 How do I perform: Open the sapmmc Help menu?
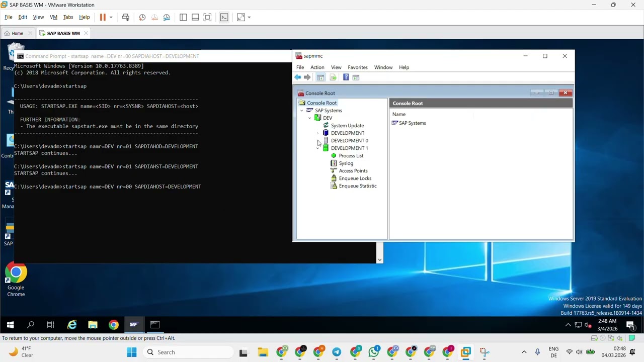click(x=404, y=67)
